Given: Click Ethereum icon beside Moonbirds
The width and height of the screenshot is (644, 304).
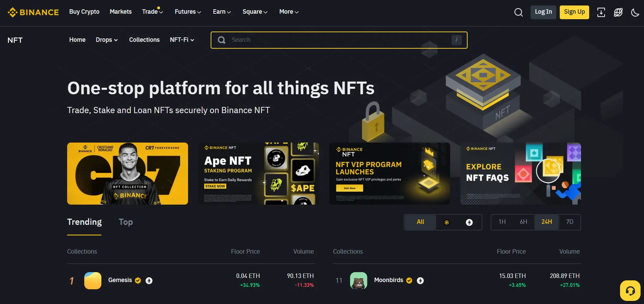Looking at the screenshot, I should point(420,281).
